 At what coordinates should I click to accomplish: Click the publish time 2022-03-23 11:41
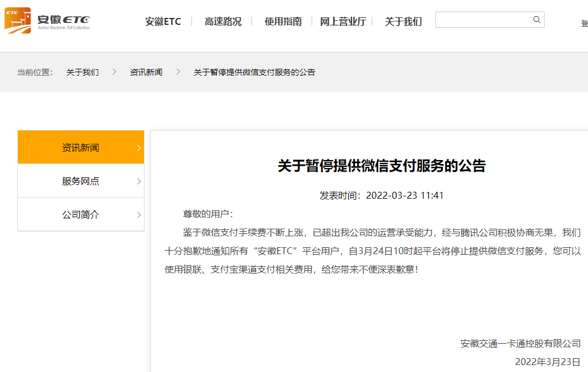click(x=405, y=195)
